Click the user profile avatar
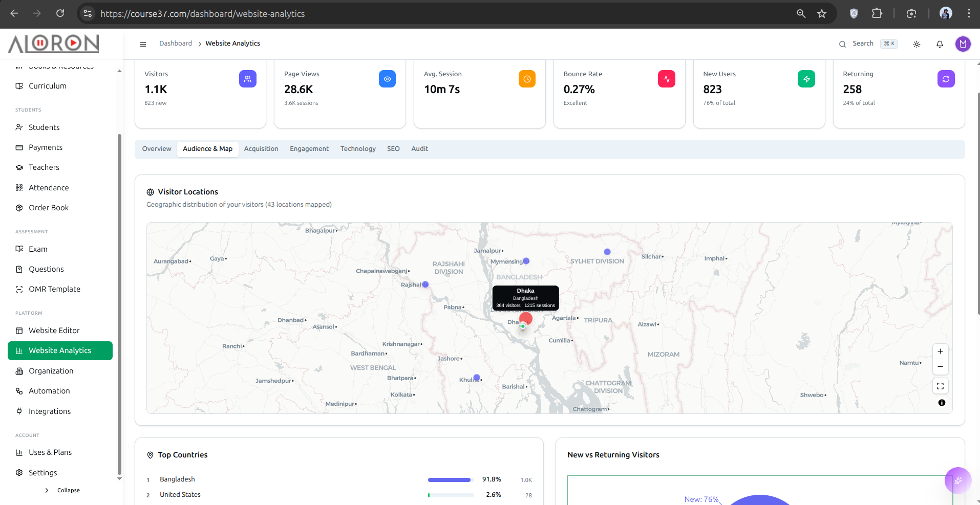Viewport: 980px width, 505px height. (x=963, y=44)
